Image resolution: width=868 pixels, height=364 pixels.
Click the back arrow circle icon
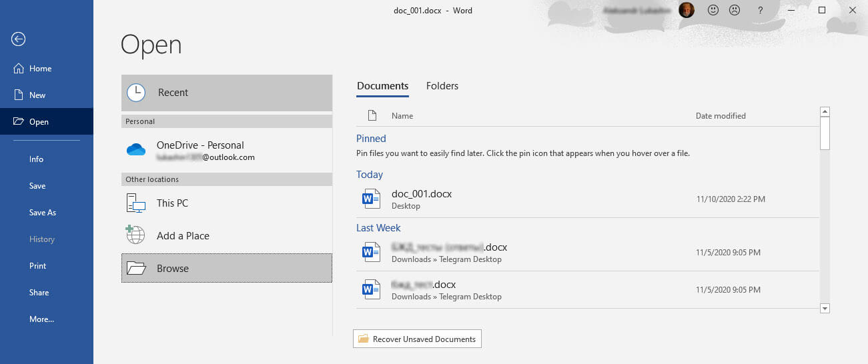19,39
